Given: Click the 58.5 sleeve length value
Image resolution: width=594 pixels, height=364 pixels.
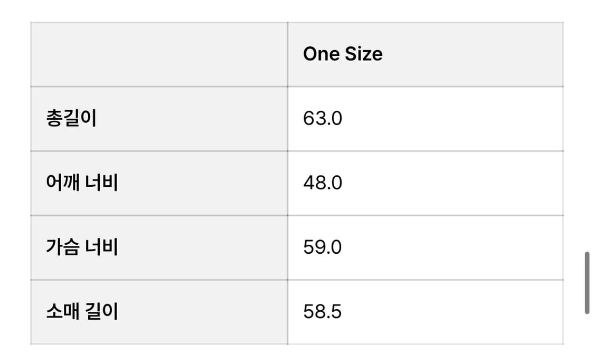Looking at the screenshot, I should (323, 312).
